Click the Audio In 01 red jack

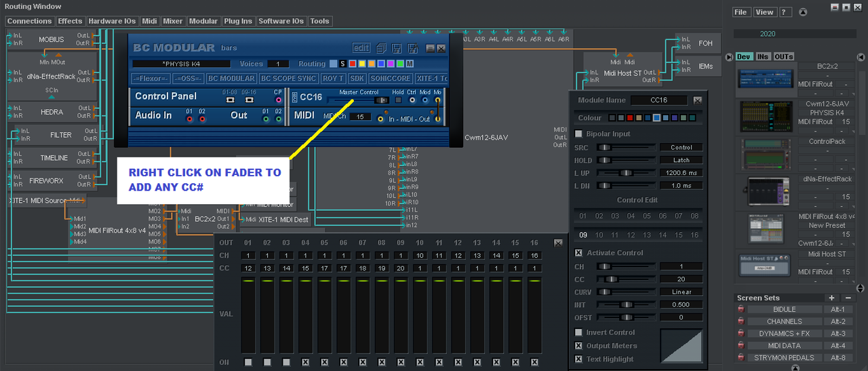[x=190, y=119]
